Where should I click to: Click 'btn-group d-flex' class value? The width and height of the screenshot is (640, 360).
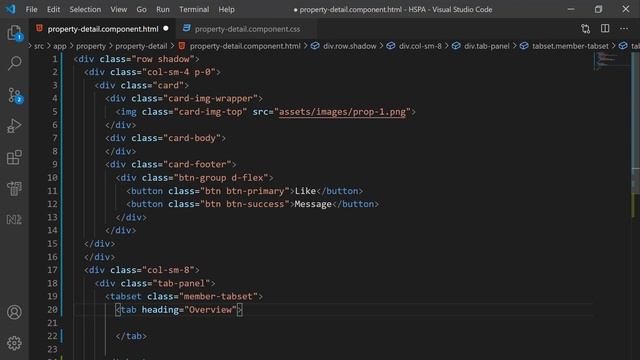[x=221, y=178]
